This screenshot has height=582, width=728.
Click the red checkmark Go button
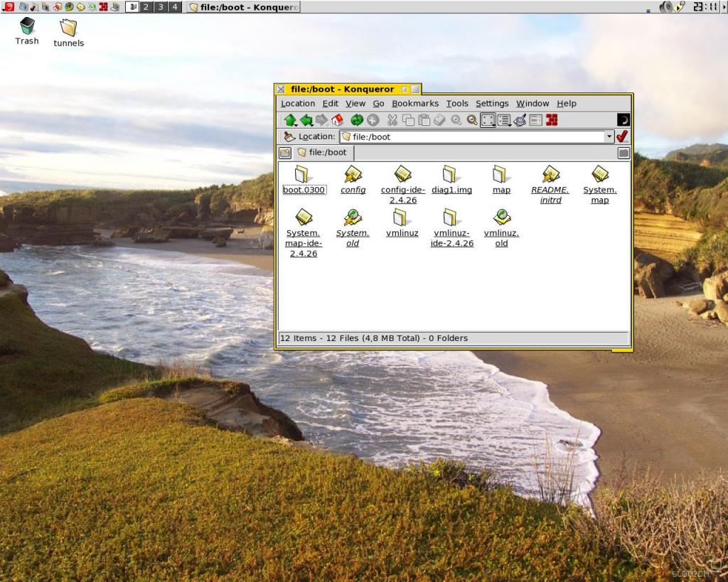[x=622, y=136]
